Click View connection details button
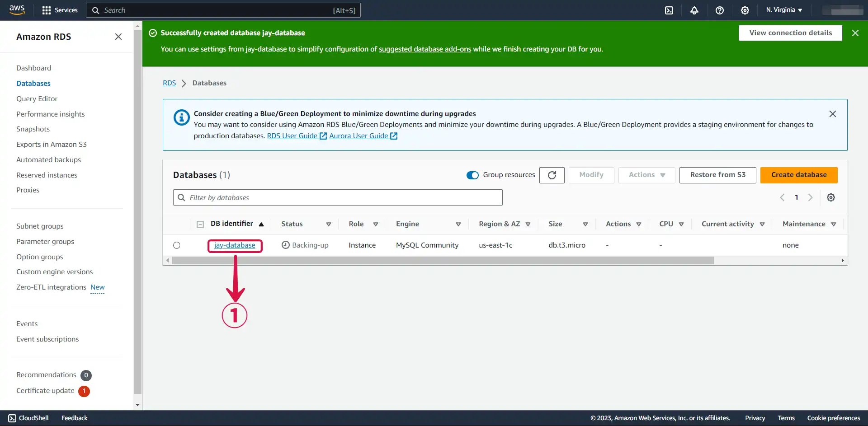Screen dimensions: 868x426 (x=790, y=33)
